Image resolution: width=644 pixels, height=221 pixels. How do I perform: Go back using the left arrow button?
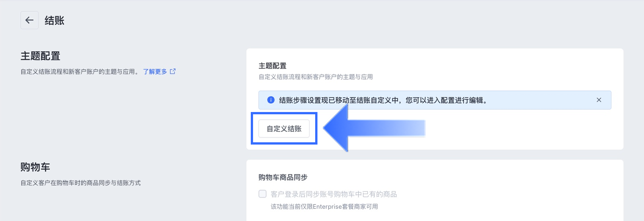30,20
